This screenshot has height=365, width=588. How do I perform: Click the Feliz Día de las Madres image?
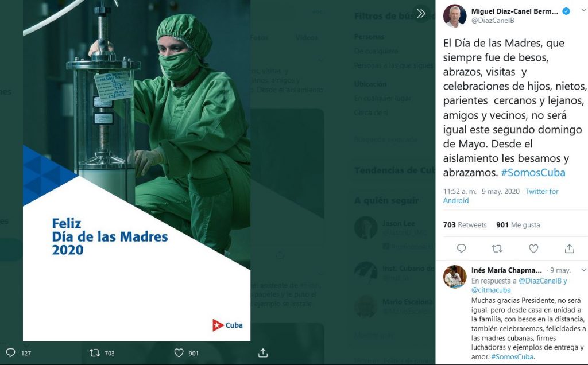tap(137, 170)
